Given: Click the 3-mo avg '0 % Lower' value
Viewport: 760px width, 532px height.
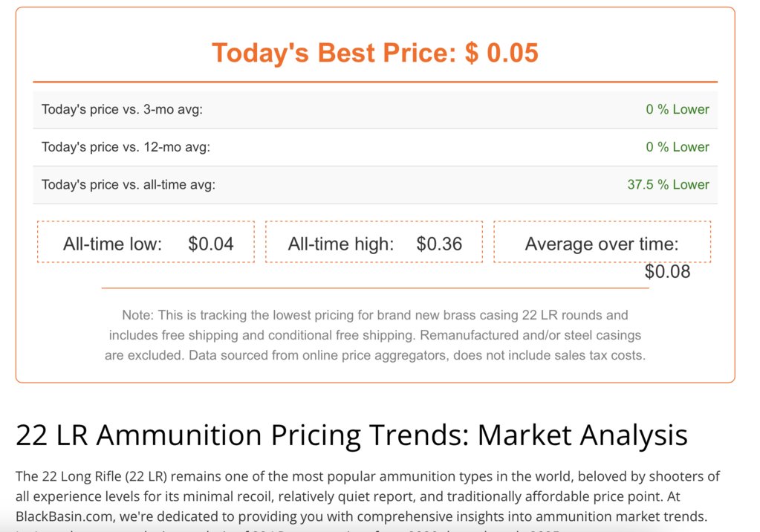Looking at the screenshot, I should point(677,110).
